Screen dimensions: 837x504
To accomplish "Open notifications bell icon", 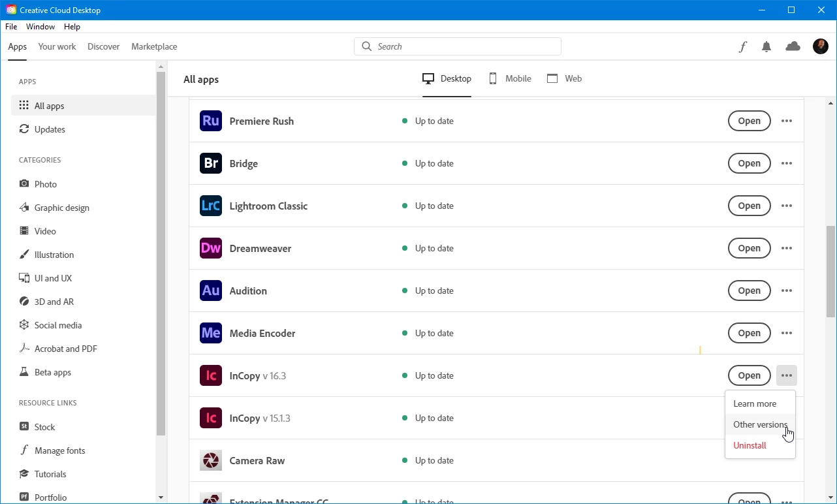I will point(766,46).
